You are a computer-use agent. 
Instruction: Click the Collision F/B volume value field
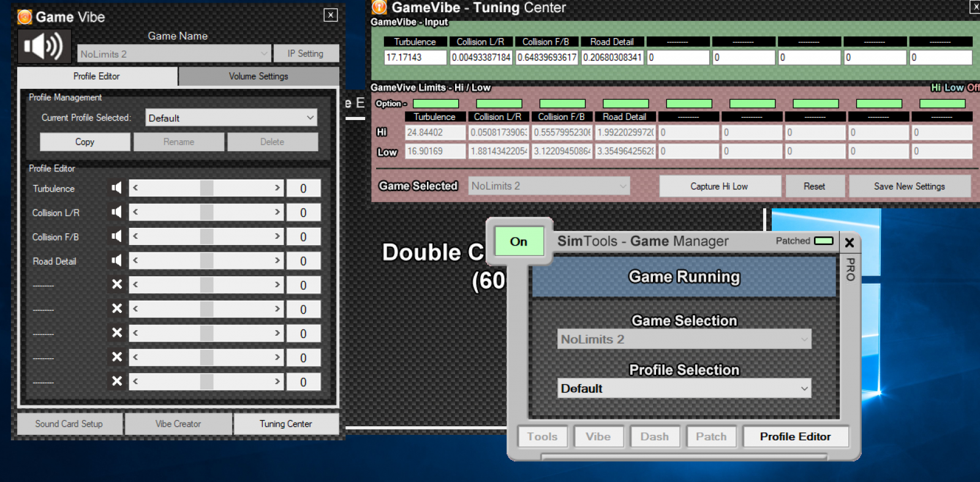tap(303, 237)
